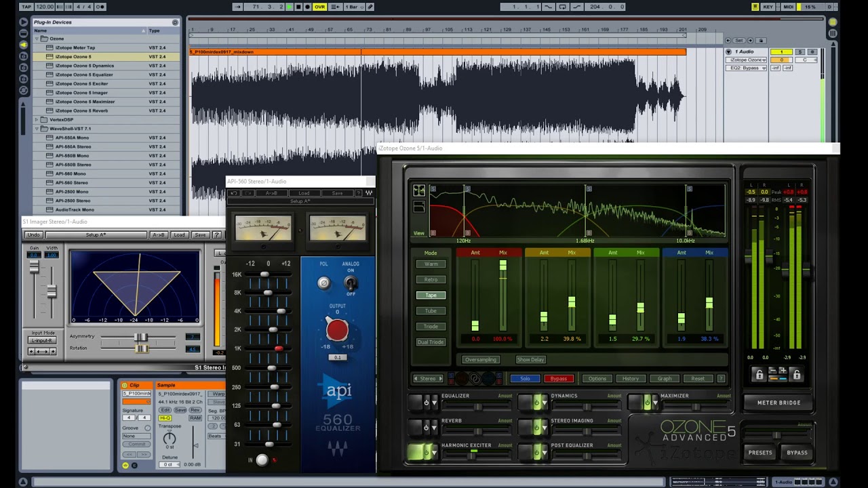Toggle the Hi-Q button in Sample panel

coord(165,418)
